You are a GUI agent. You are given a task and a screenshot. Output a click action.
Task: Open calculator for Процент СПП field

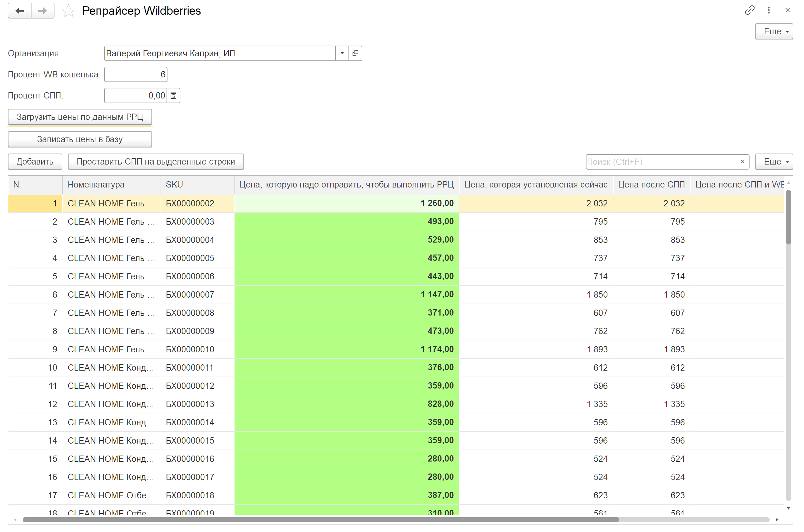tap(173, 95)
